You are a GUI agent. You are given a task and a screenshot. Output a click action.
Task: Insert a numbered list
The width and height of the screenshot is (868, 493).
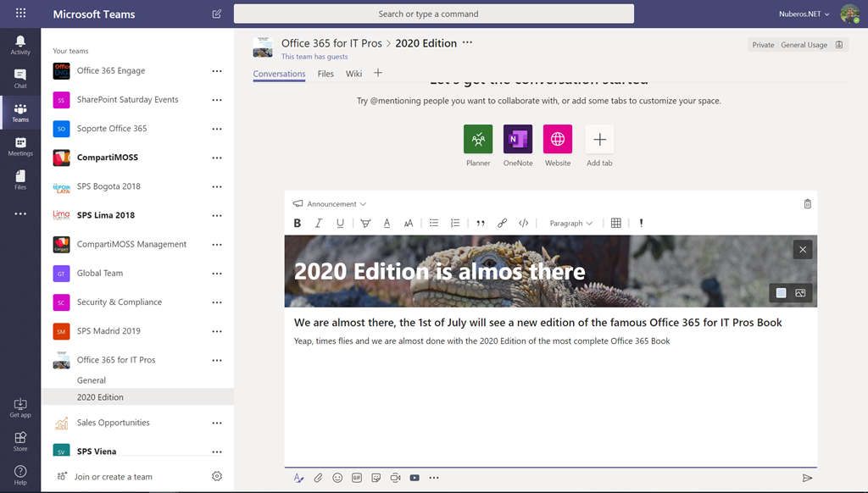coord(455,223)
